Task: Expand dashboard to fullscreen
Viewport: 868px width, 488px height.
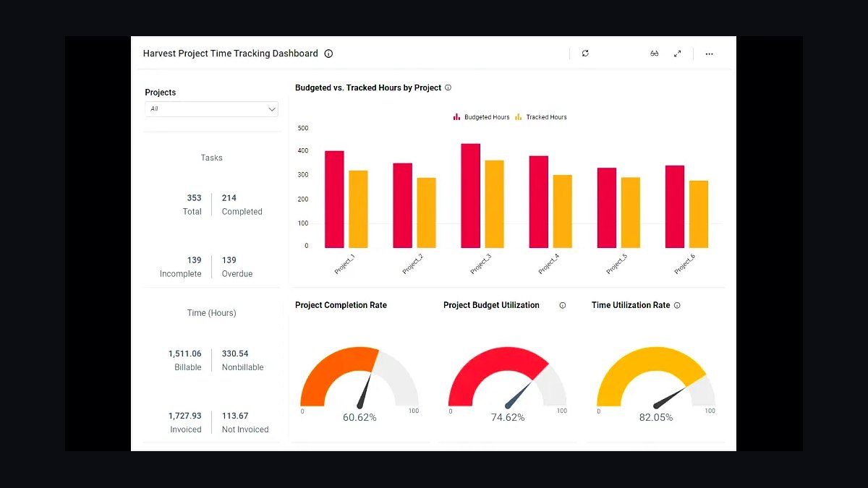Action: [x=678, y=53]
